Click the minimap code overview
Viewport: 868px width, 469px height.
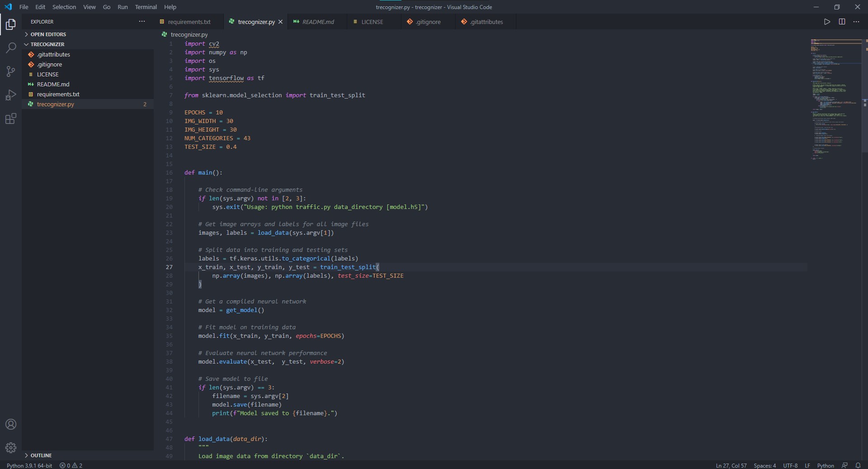click(x=835, y=99)
